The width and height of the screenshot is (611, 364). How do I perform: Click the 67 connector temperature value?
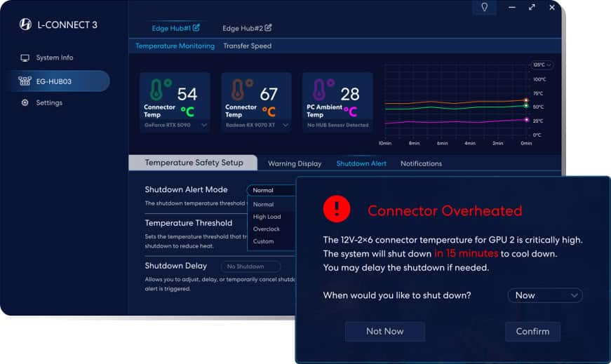269,94
